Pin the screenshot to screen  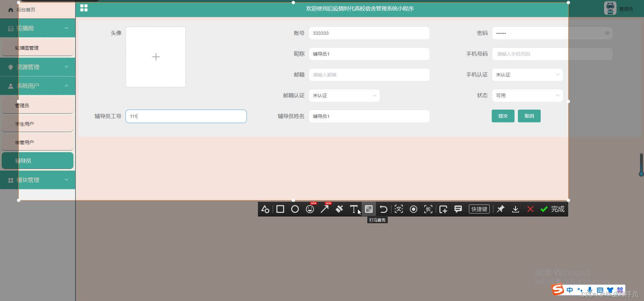pyautogui.click(x=500, y=209)
